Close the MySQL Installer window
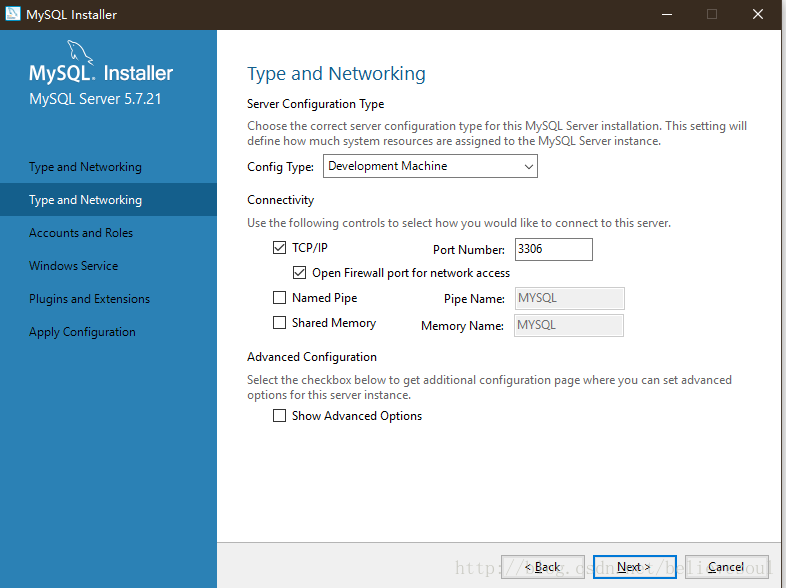Image resolution: width=786 pixels, height=588 pixels. point(758,14)
